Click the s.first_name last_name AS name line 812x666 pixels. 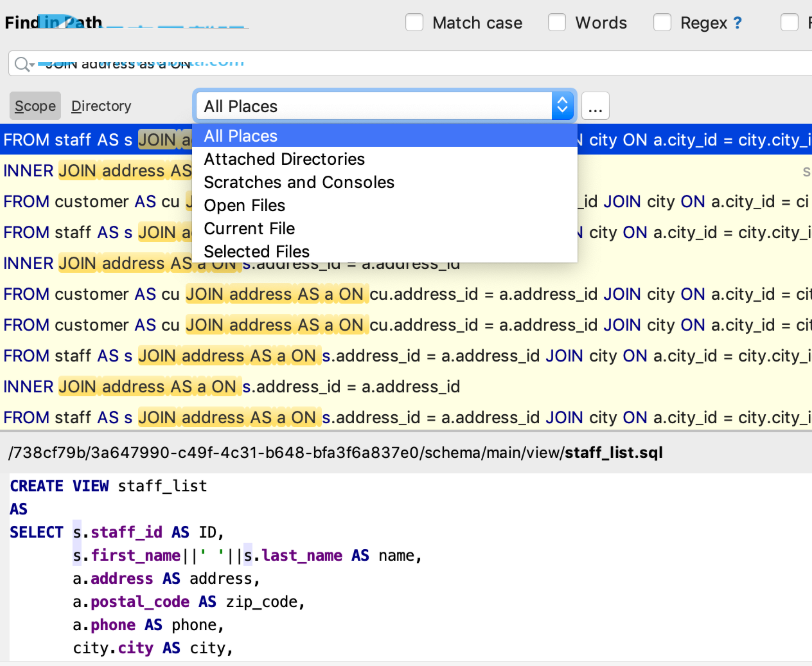(x=248, y=556)
